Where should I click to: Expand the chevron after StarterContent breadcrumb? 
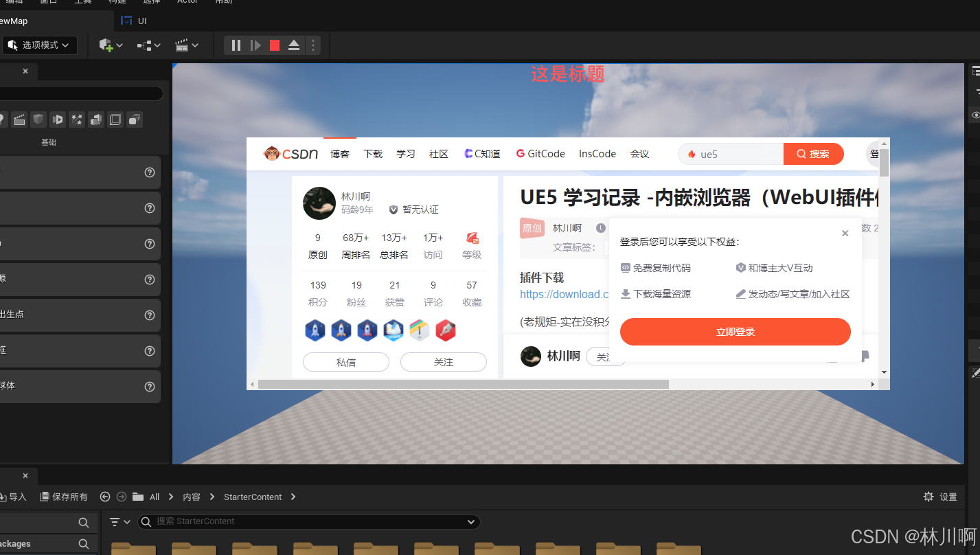point(293,497)
